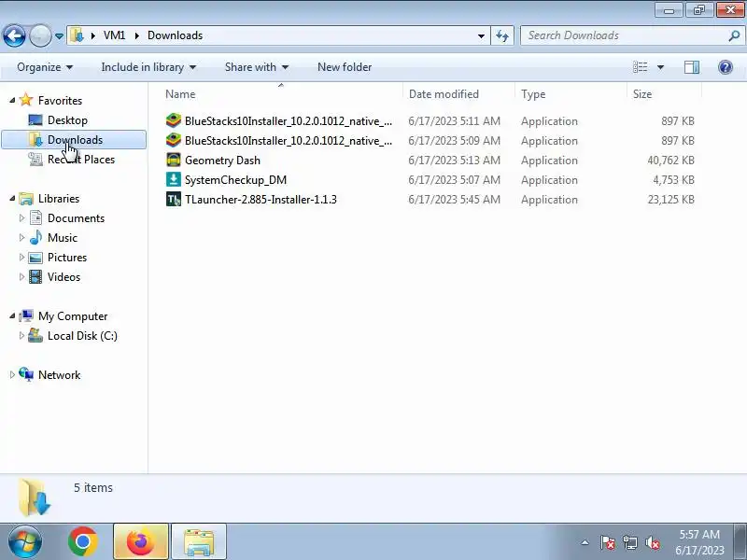This screenshot has height=560, width=747.
Task: Click the SystemCheckup_DM download icon
Action: tap(174, 179)
